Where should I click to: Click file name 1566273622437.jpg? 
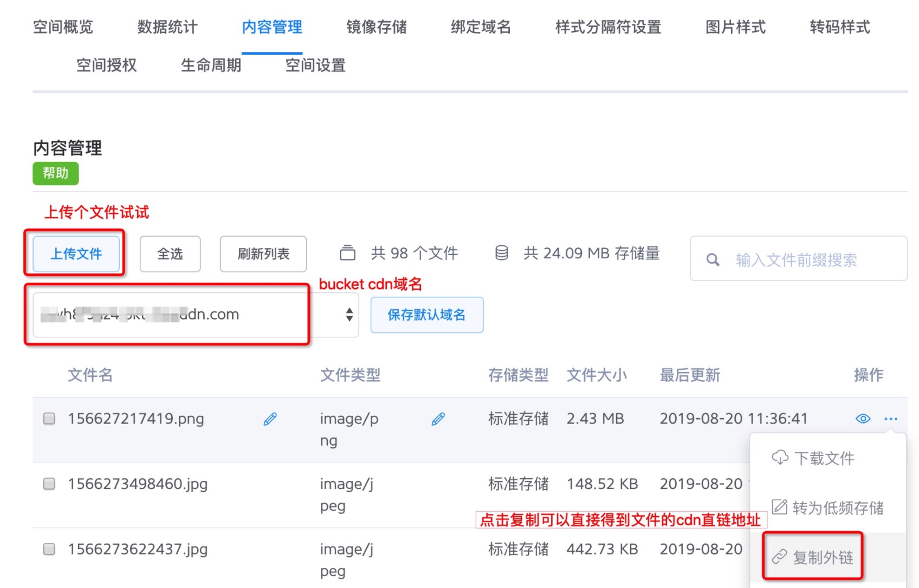(x=138, y=549)
